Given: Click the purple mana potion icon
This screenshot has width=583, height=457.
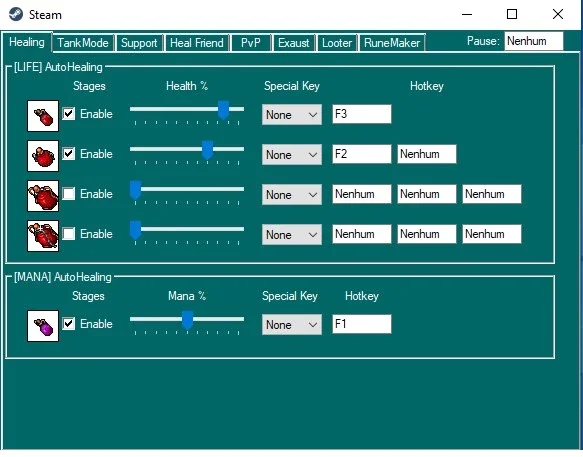Looking at the screenshot, I should click(43, 326).
